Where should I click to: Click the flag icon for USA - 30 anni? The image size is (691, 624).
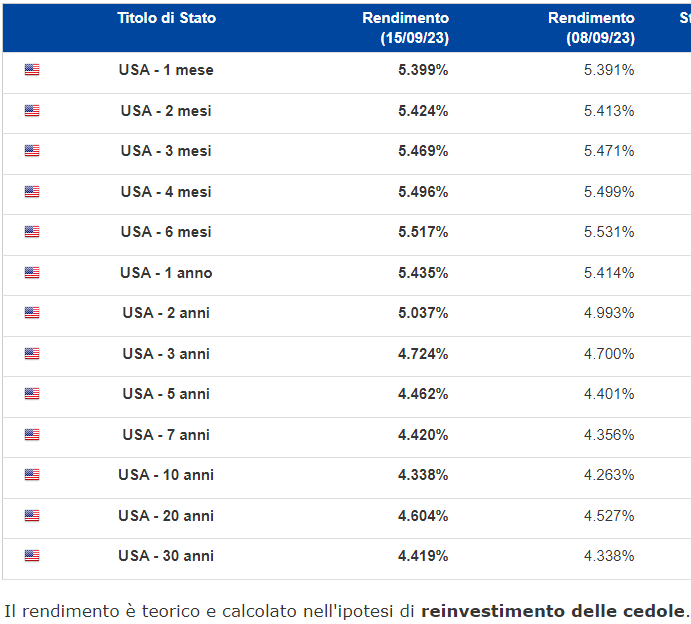tap(32, 556)
